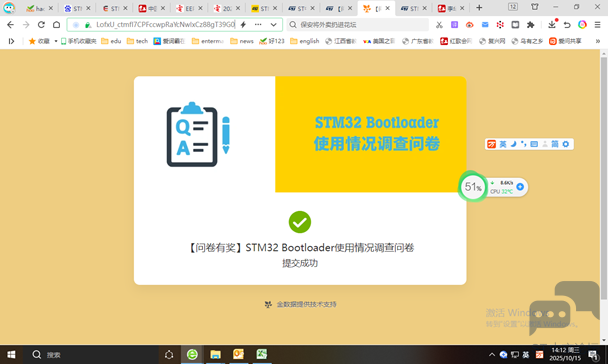608x364 pixels.
Task: Click the vertical page scrollbar
Action: 604,178
